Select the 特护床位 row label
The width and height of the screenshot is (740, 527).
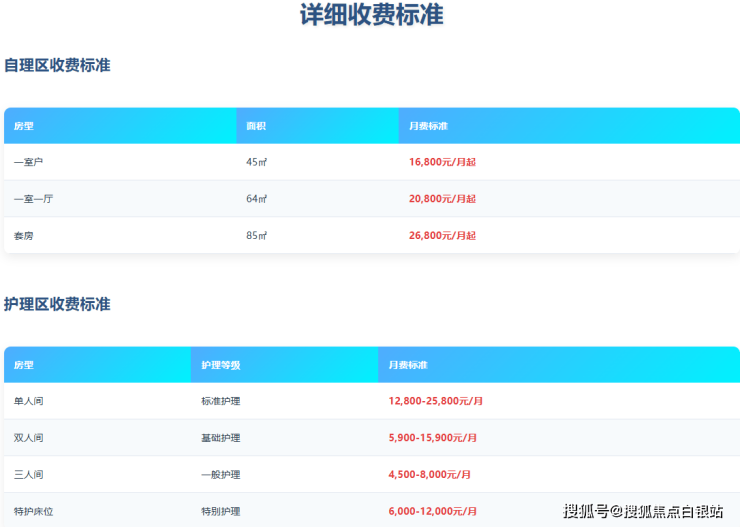(x=33, y=511)
